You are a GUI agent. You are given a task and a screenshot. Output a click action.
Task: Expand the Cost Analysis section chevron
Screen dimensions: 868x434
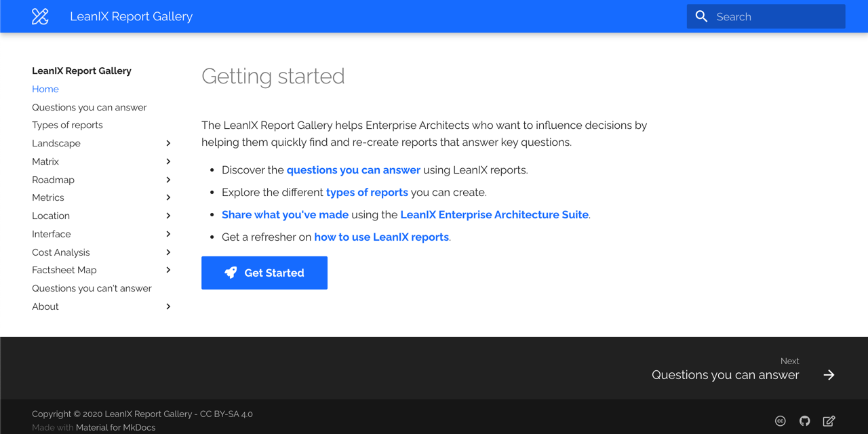click(168, 252)
